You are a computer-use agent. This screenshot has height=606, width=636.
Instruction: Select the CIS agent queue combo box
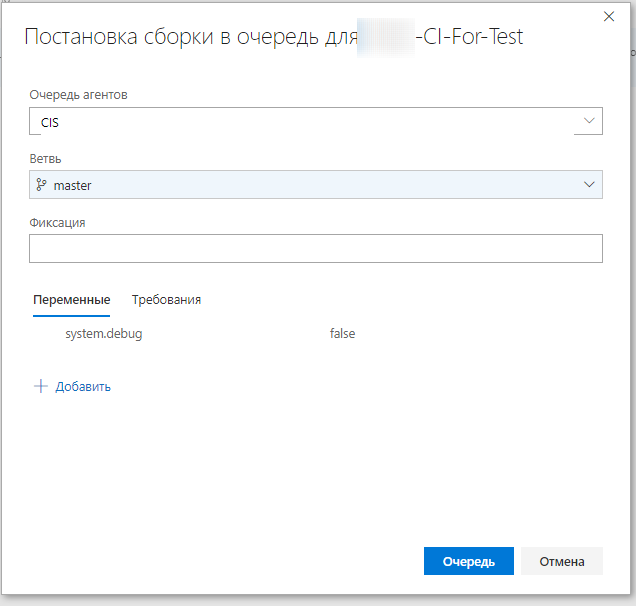[300, 122]
